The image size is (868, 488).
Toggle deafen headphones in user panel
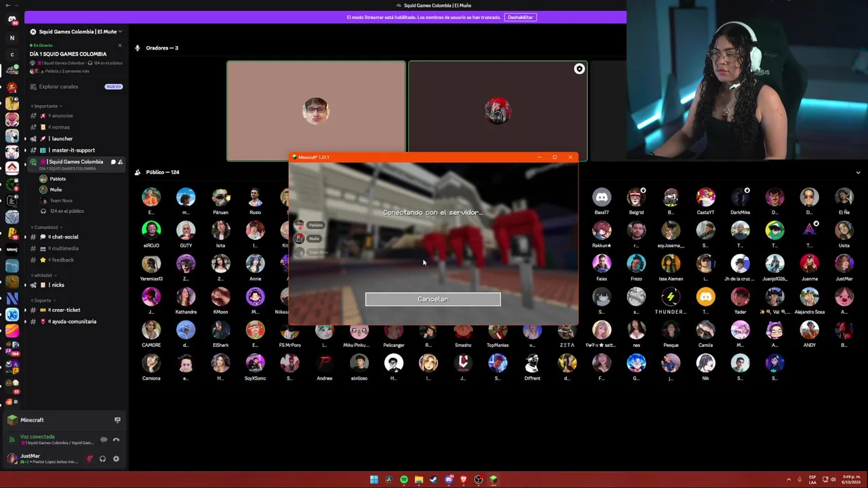click(102, 459)
